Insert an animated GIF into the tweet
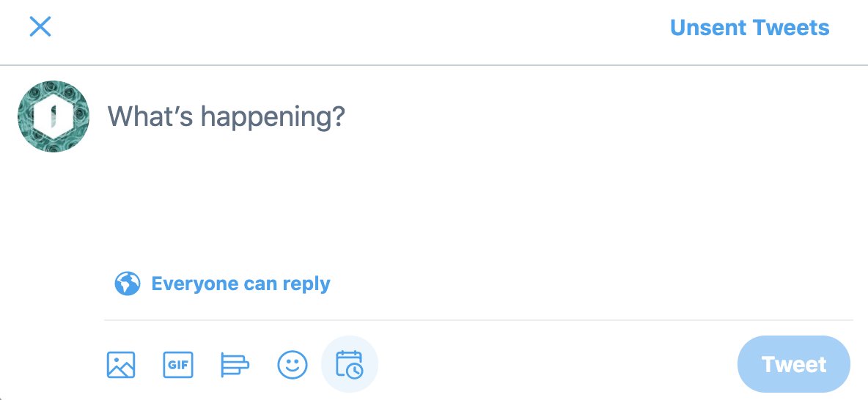The width and height of the screenshot is (868, 400). point(178,364)
